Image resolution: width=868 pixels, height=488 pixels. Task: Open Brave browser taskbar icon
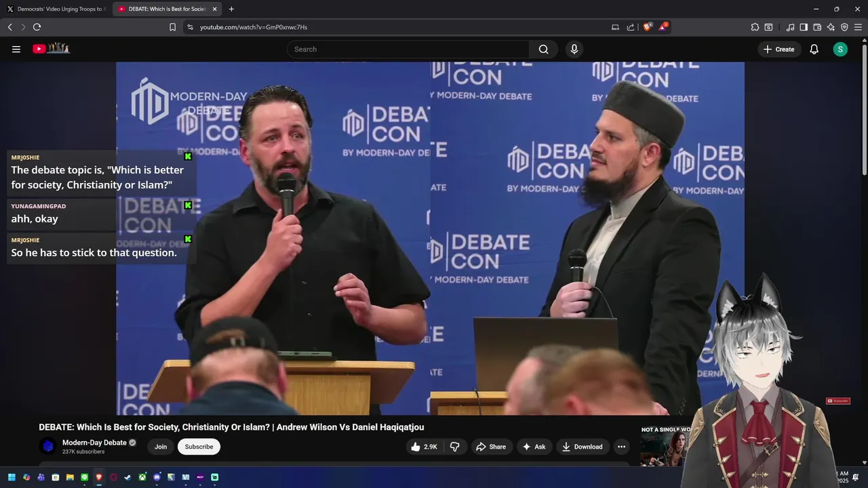point(99,477)
